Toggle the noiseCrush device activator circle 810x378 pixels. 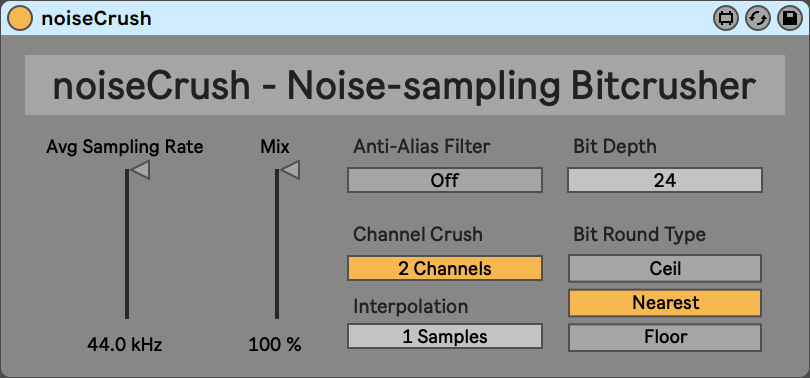click(x=20, y=19)
